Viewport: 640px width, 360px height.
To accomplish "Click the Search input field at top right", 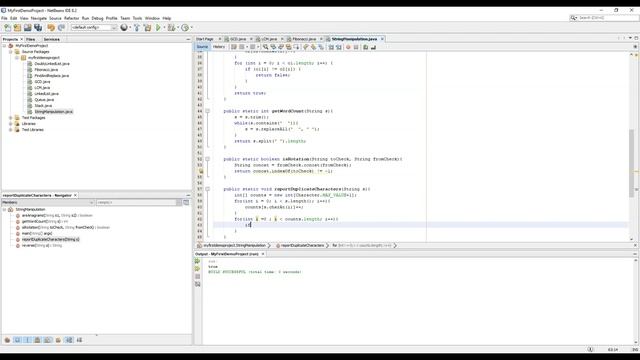I will (608, 18).
